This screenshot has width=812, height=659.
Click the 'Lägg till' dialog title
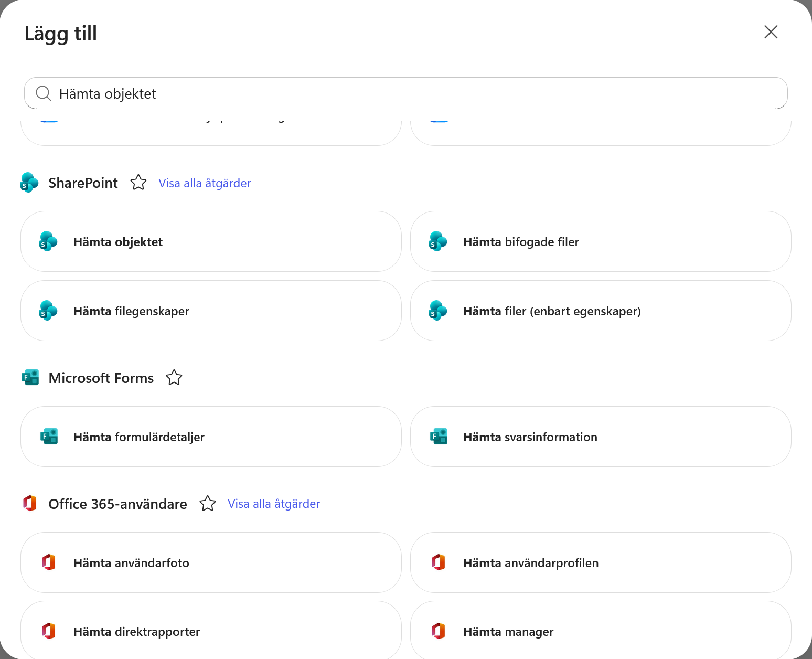[x=61, y=34]
